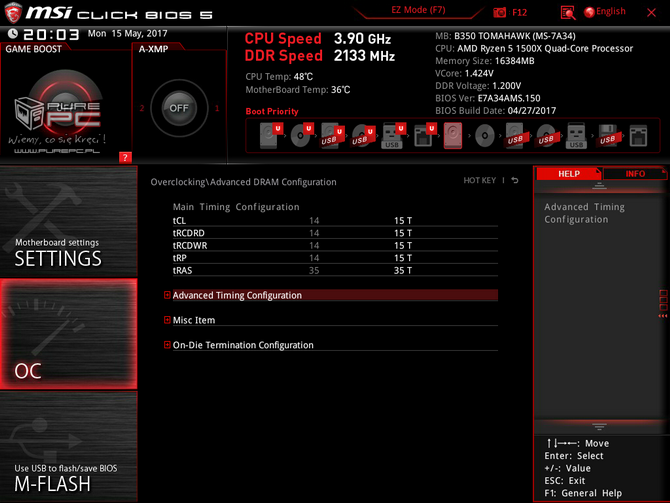Image resolution: width=670 pixels, height=503 pixels.
Task: Select the tRAS 35 T value field
Action: 403,271
